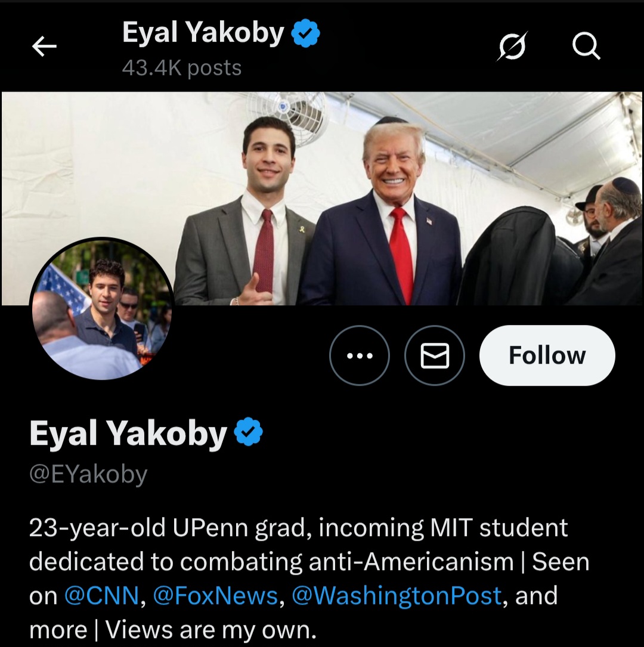This screenshot has height=647, width=644.
Task: Open the circular profile picture
Action: coord(102,309)
